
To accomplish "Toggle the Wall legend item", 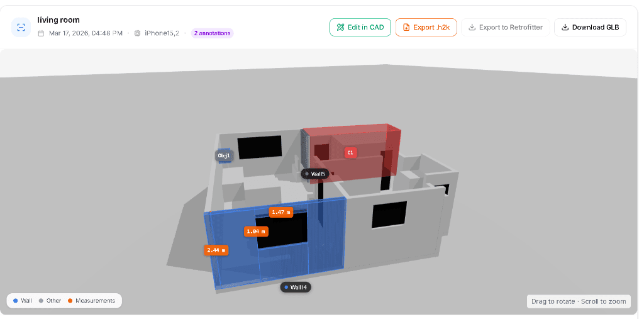I will click(x=22, y=301).
